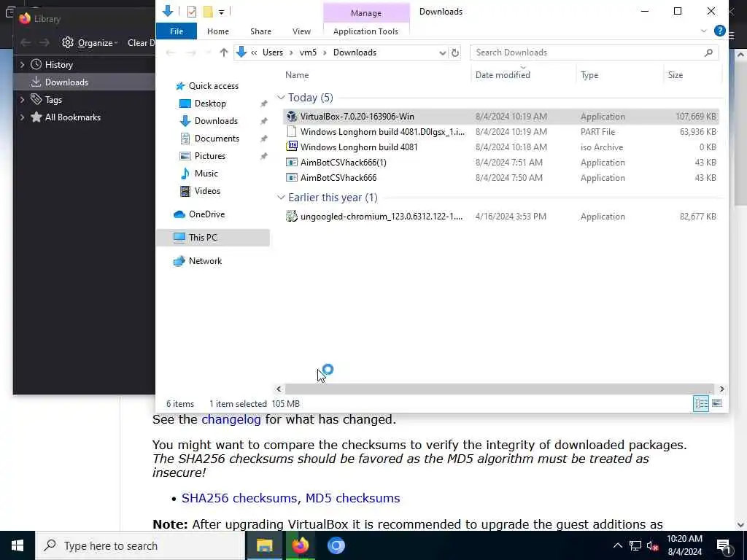Expand the ribbon with the chevron

(x=704, y=31)
